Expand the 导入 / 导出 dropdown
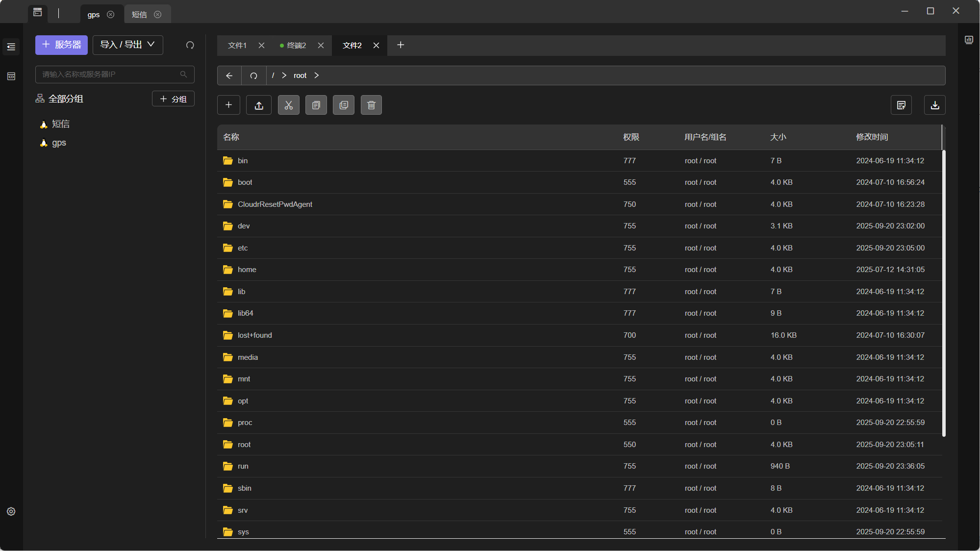 click(127, 45)
